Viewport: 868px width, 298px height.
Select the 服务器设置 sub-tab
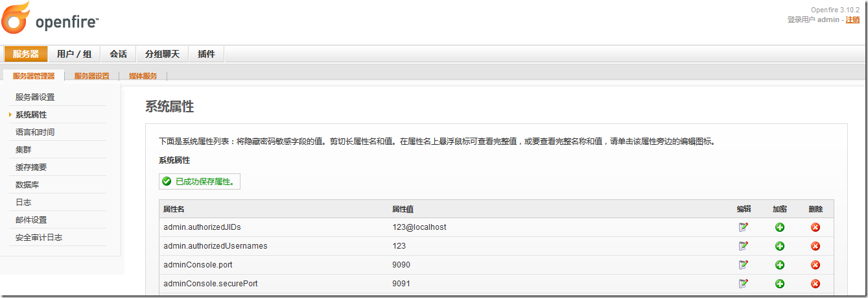tap(92, 76)
